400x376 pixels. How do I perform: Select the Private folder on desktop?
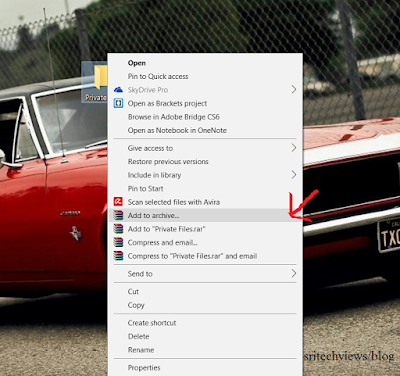pos(95,82)
